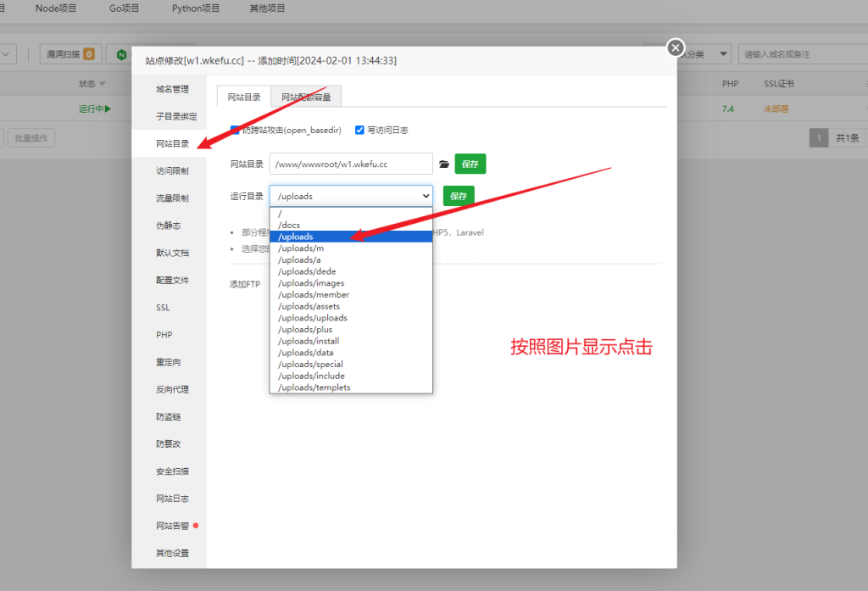The width and height of the screenshot is (868, 591).
Task: Open the 伪静态 sidebar menu item
Action: pos(168,226)
